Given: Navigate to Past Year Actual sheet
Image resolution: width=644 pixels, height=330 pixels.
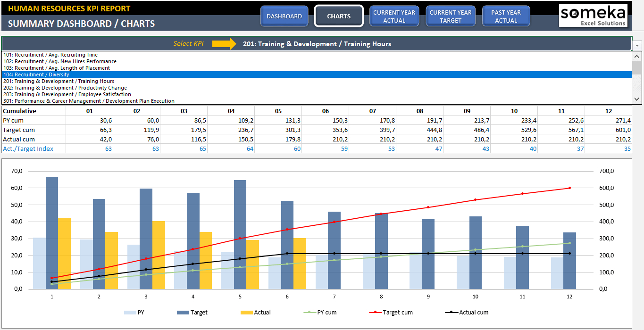Looking at the screenshot, I should (506, 16).
